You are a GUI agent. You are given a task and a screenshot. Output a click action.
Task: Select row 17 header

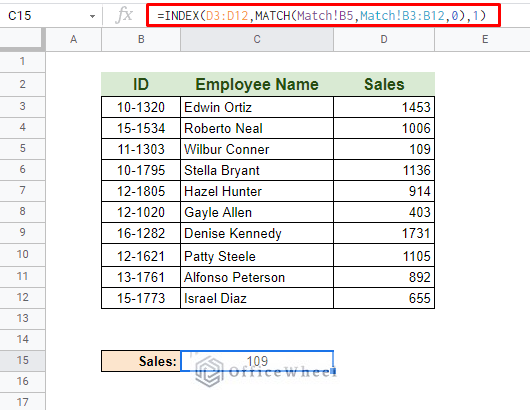coord(22,402)
